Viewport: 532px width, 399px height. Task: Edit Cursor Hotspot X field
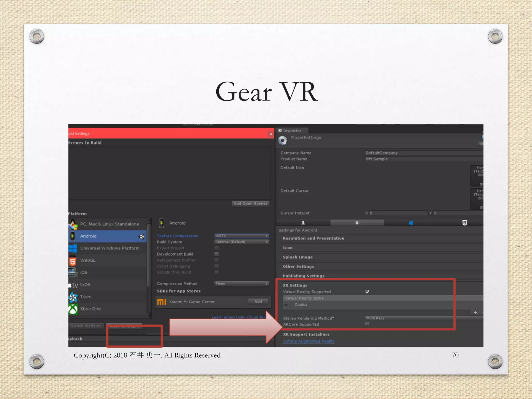pyautogui.click(x=398, y=213)
